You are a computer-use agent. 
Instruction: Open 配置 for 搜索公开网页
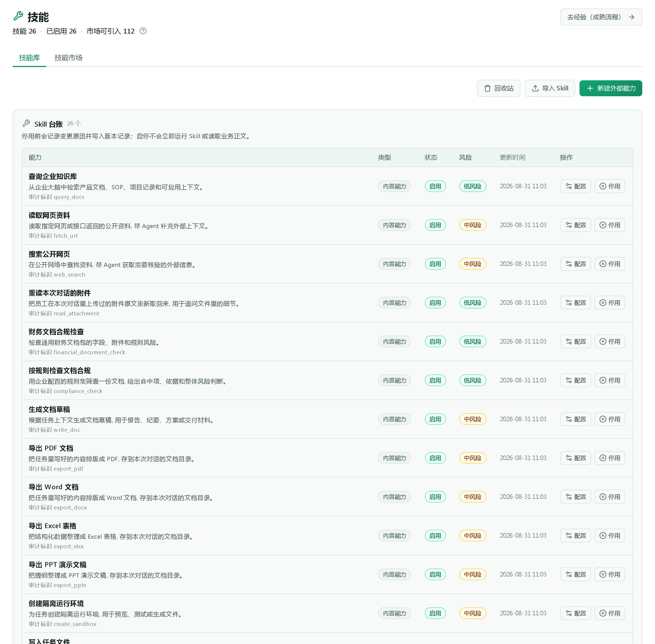click(575, 264)
